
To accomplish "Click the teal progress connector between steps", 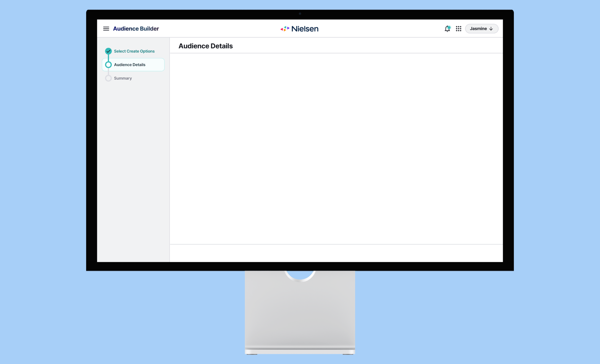I will point(108,58).
